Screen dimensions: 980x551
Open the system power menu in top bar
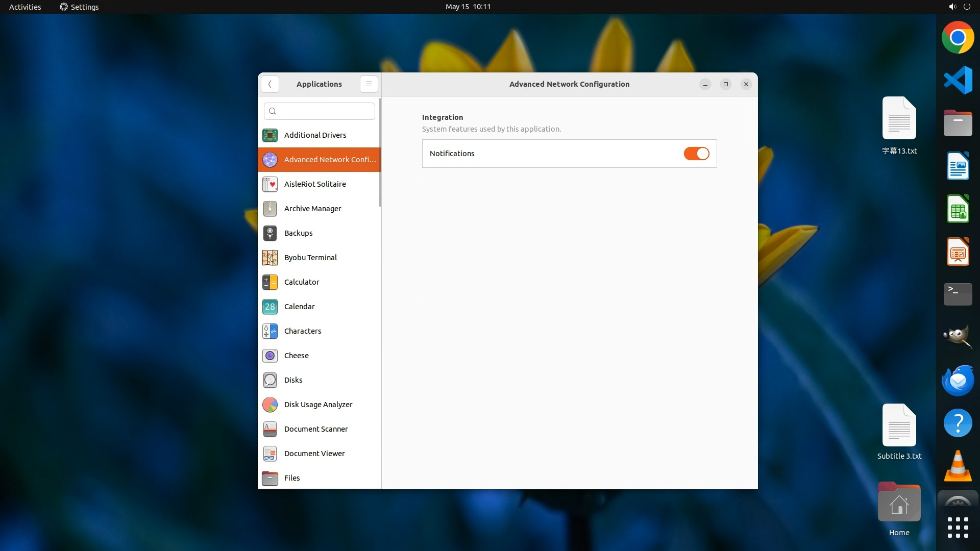[x=967, y=7]
